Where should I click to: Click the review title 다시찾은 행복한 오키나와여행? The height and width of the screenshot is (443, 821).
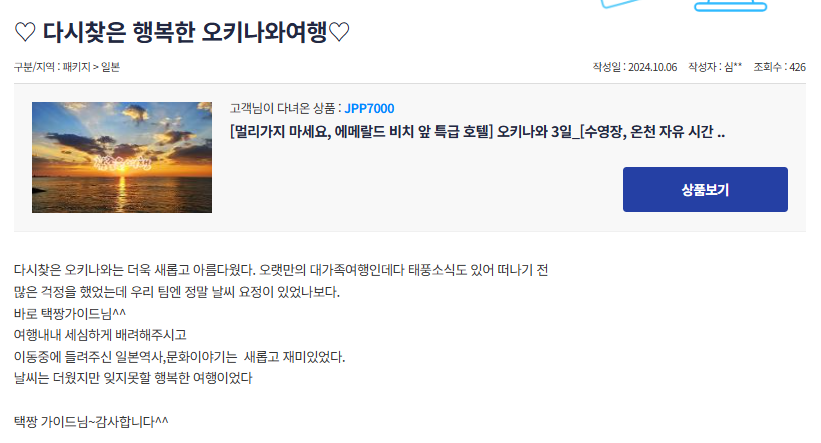(185, 32)
